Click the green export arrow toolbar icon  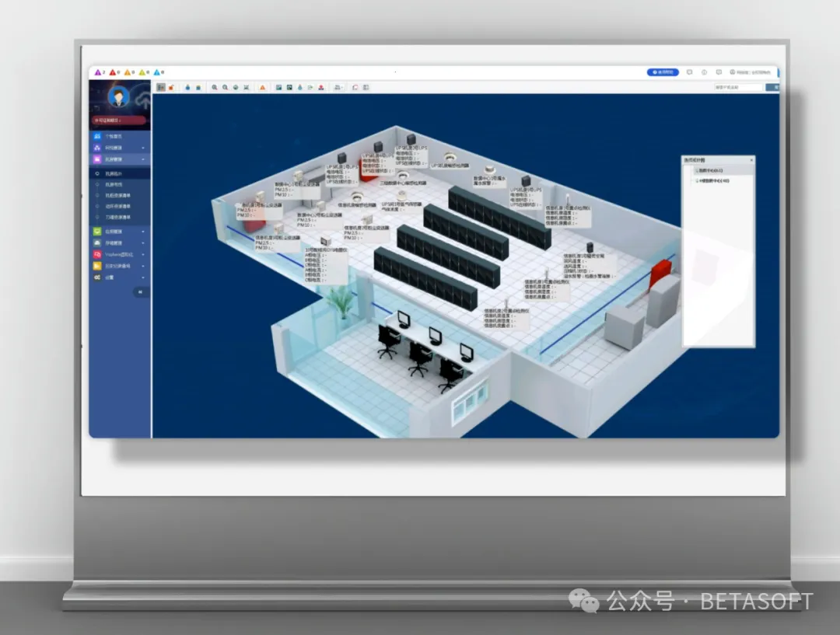click(310, 87)
